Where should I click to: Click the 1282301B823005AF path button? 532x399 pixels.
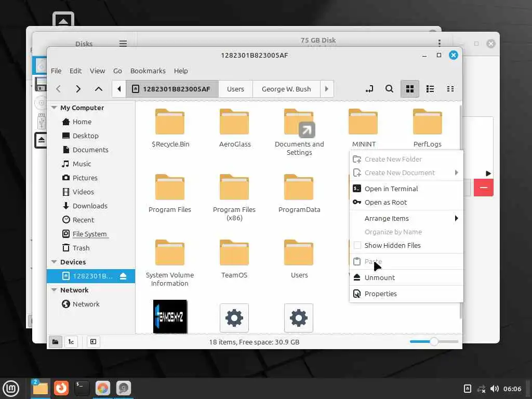[x=172, y=89]
